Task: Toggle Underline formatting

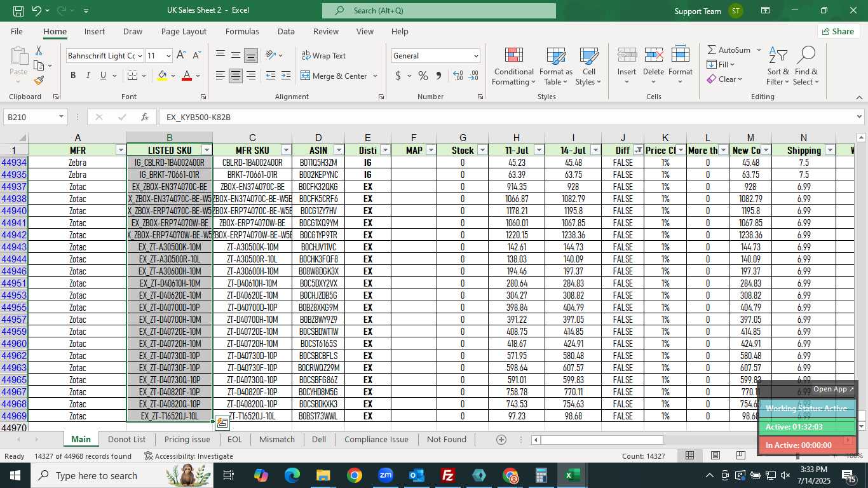Action: [103, 76]
